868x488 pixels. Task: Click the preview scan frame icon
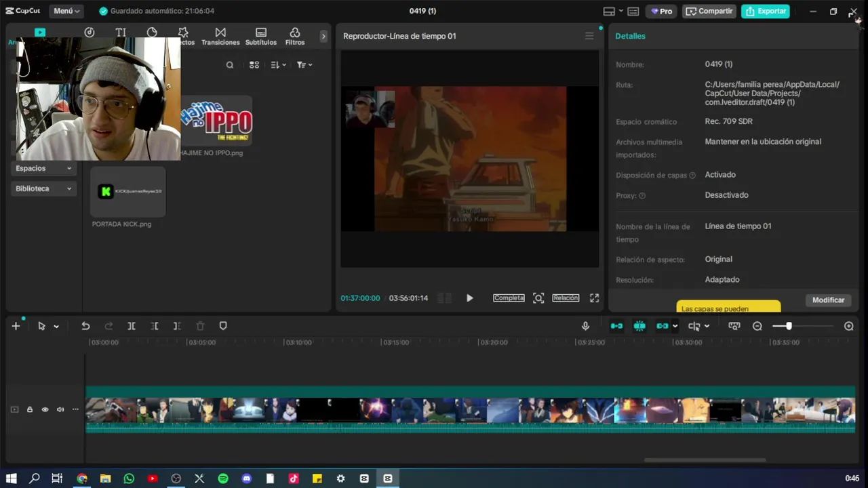[x=538, y=298]
